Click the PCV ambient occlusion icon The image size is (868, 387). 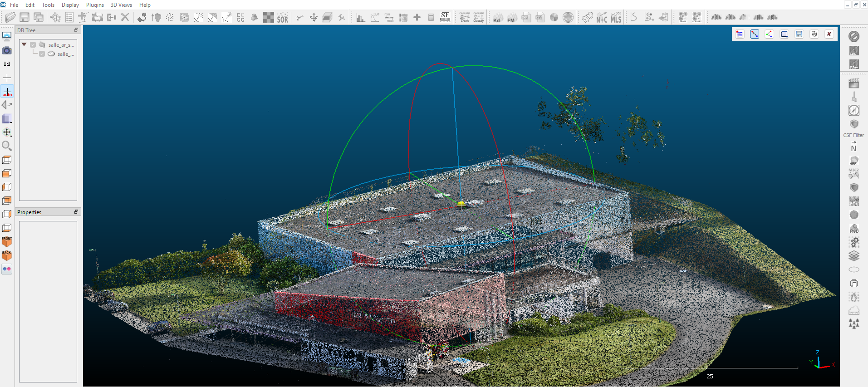854,201
